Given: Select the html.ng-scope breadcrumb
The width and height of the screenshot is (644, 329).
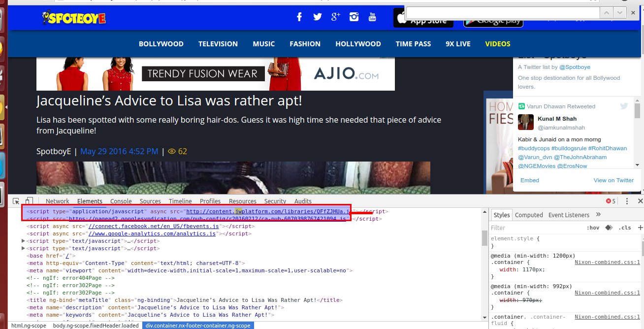Looking at the screenshot, I should point(29,326).
